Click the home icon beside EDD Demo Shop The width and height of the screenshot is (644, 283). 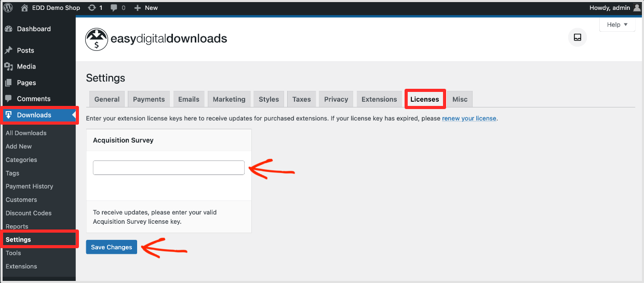pyautogui.click(x=25, y=8)
